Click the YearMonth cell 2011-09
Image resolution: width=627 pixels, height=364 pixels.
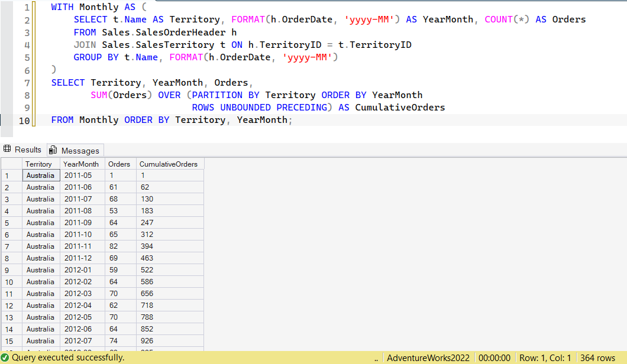coord(82,223)
